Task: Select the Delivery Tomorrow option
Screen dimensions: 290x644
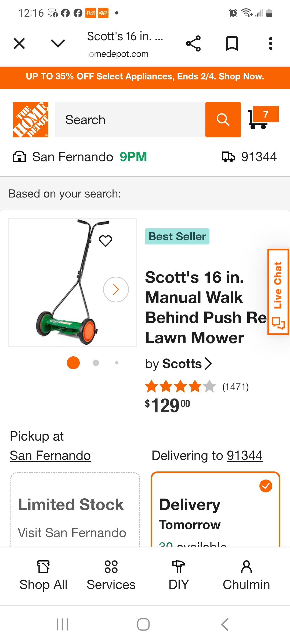Action: point(215,510)
